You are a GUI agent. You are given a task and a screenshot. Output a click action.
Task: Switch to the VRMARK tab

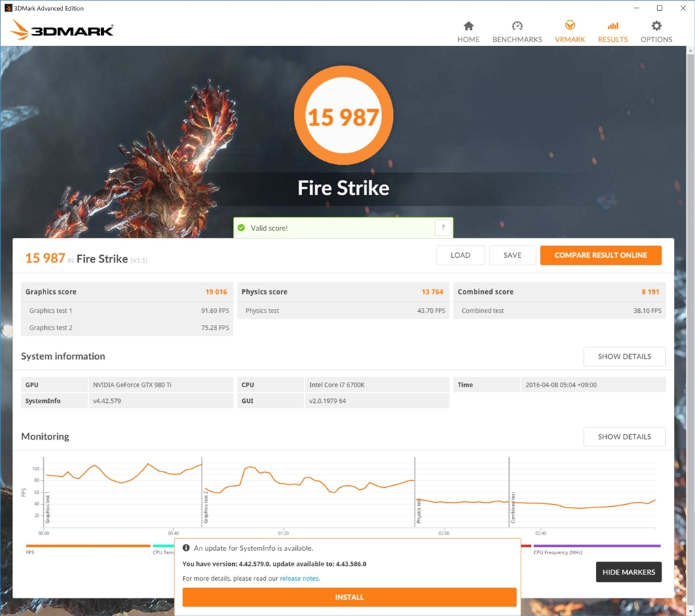pyautogui.click(x=569, y=32)
